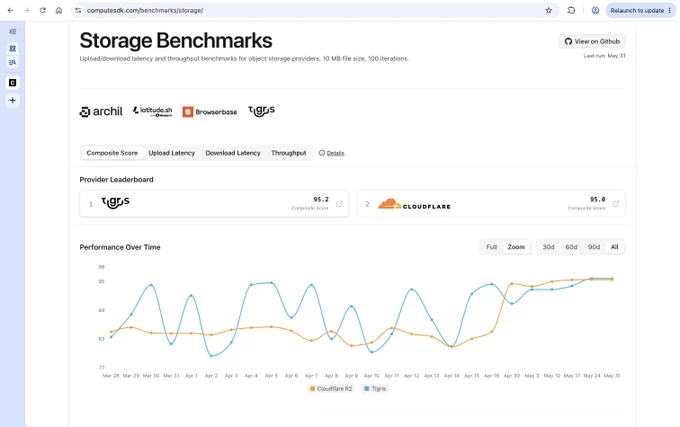Open the browser profile avatar icon
This screenshot has height=427, width=680.
[595, 10]
